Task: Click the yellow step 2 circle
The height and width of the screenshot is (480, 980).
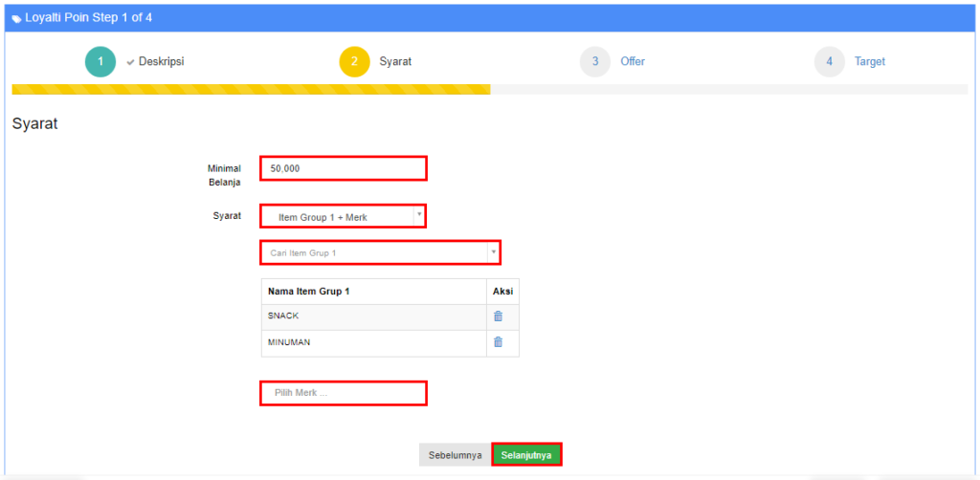Action: pyautogui.click(x=354, y=61)
